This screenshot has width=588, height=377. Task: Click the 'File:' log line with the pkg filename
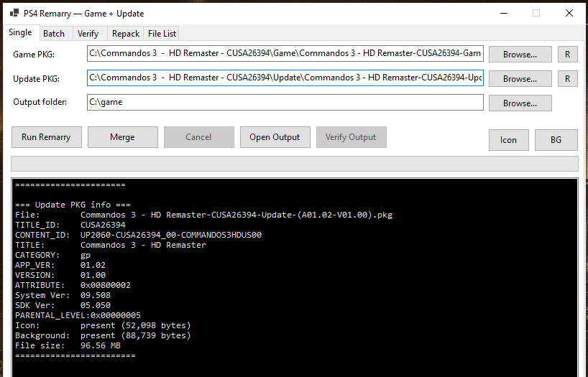click(x=203, y=215)
